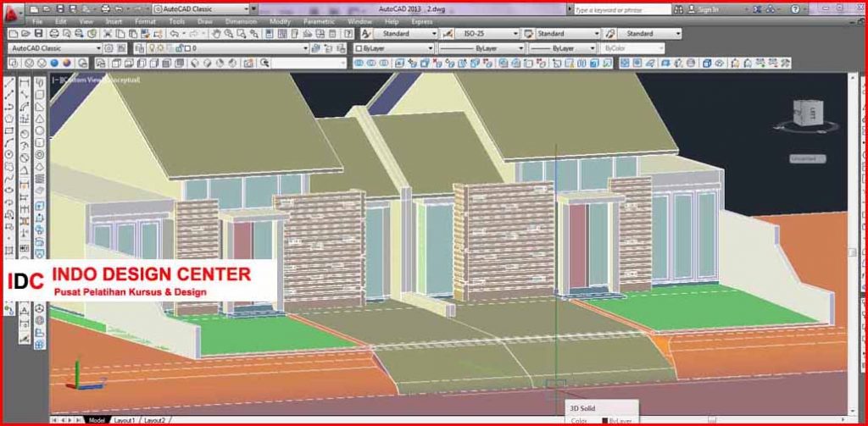Open the File menu
The height and width of the screenshot is (426, 868).
(37, 21)
